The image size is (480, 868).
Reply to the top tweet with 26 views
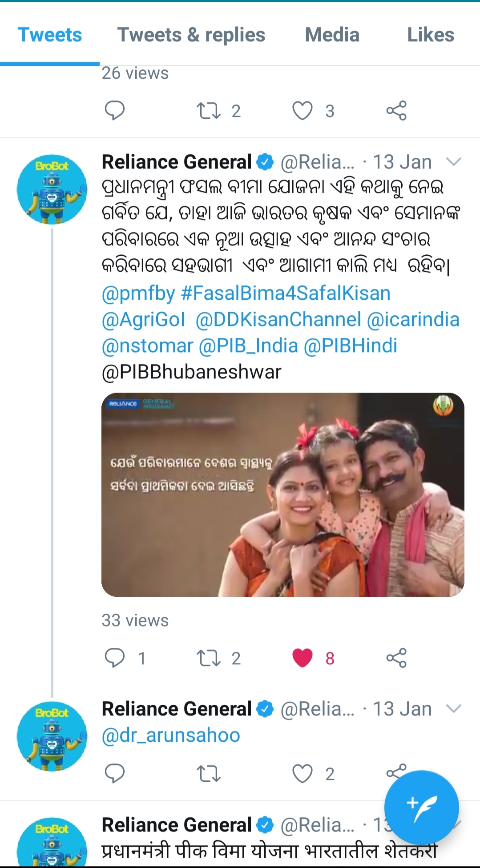pyautogui.click(x=115, y=111)
